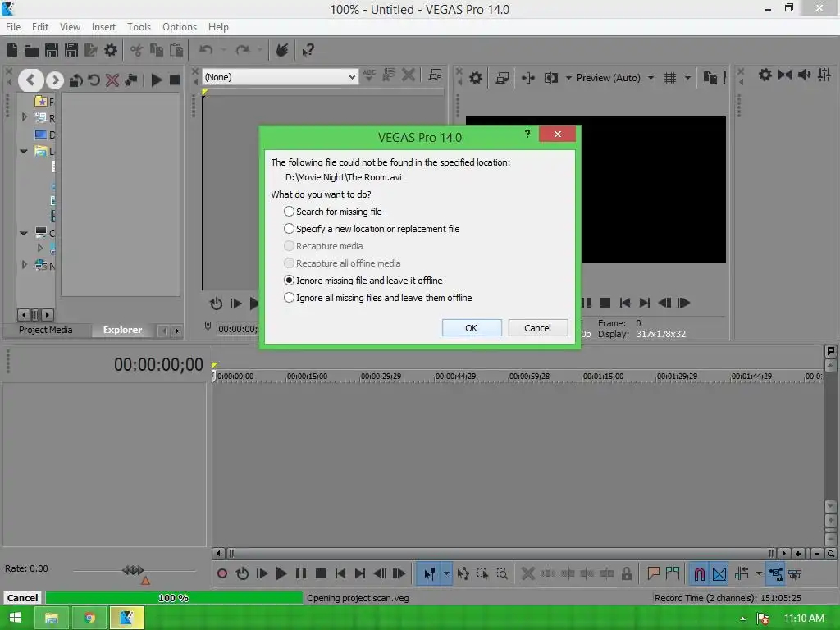Open Undo history dropdown arrow
The height and width of the screenshot is (630, 840).
223,50
